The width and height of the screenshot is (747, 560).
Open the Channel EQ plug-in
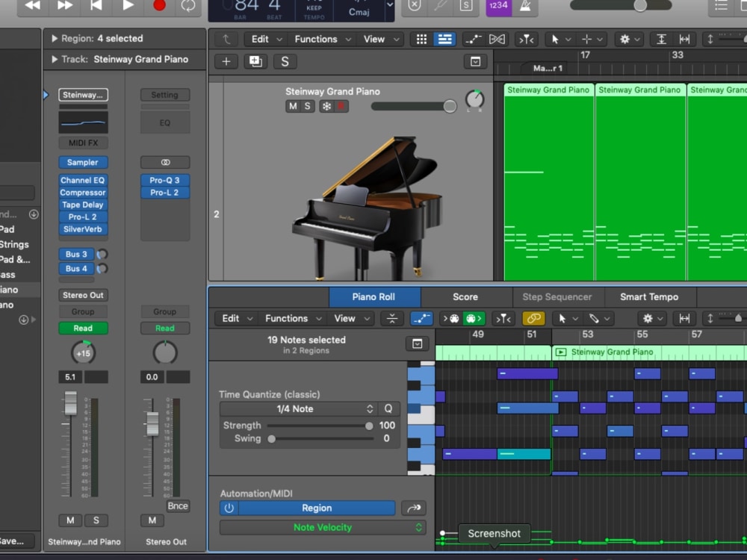pos(84,181)
